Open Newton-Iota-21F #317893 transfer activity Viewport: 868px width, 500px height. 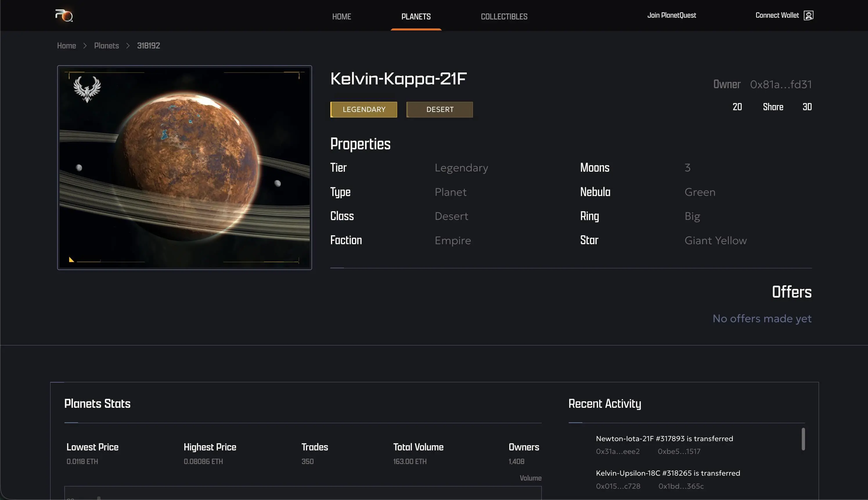tap(664, 439)
